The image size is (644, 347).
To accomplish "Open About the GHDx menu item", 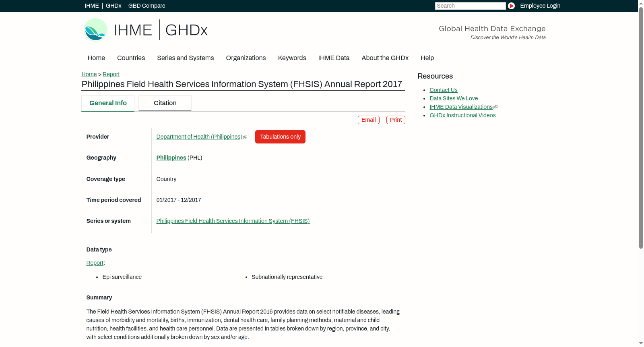I will coord(385,58).
